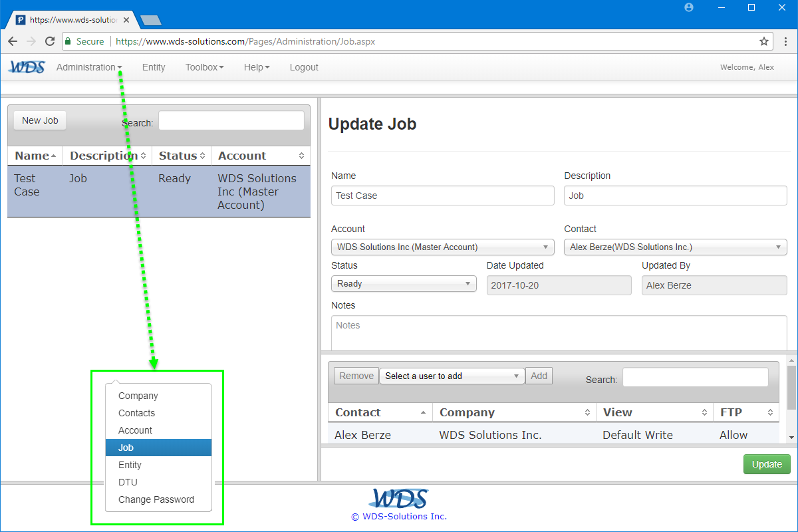Viewport: 798px width, 532px height.
Task: Click the secure padlock icon
Action: 68,41
